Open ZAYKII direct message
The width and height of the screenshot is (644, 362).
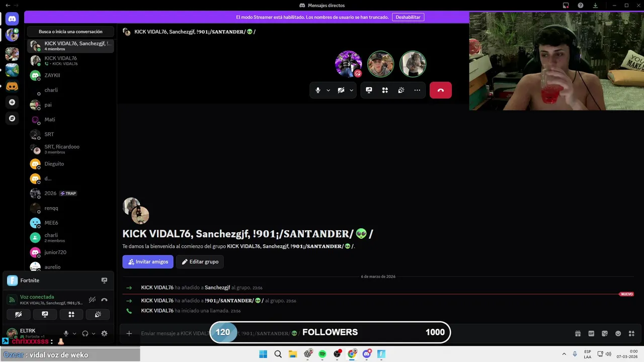[x=70, y=75]
